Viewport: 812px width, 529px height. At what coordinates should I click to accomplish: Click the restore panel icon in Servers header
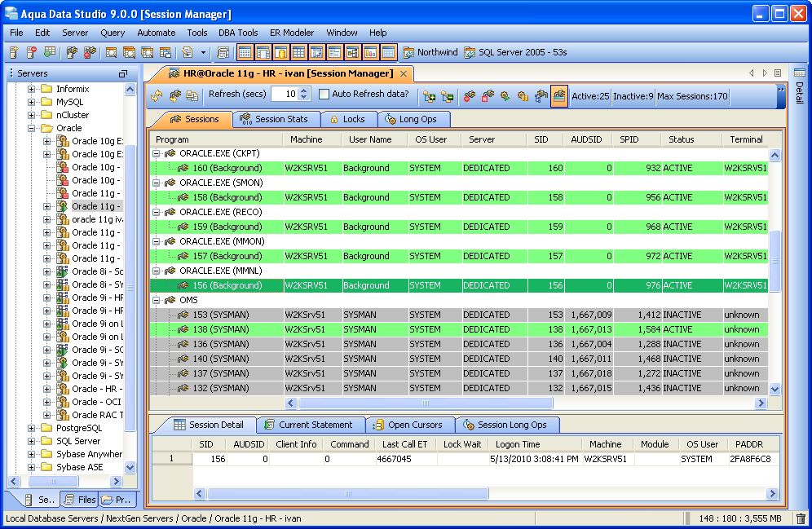click(123, 73)
